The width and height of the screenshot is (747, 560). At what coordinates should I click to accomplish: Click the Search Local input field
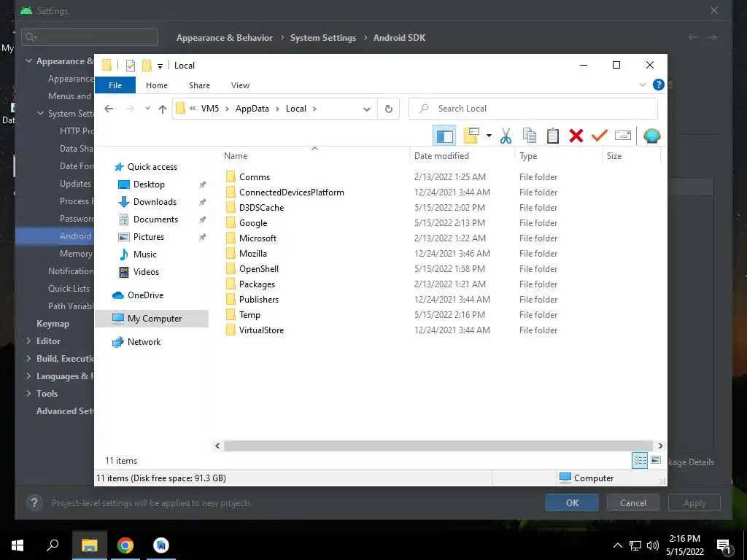coord(533,109)
